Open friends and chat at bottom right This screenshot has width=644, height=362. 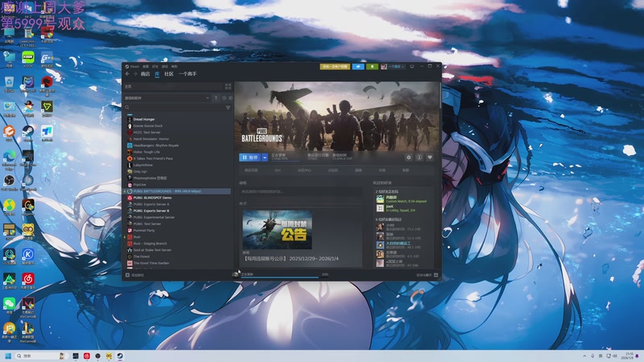tap(427, 275)
